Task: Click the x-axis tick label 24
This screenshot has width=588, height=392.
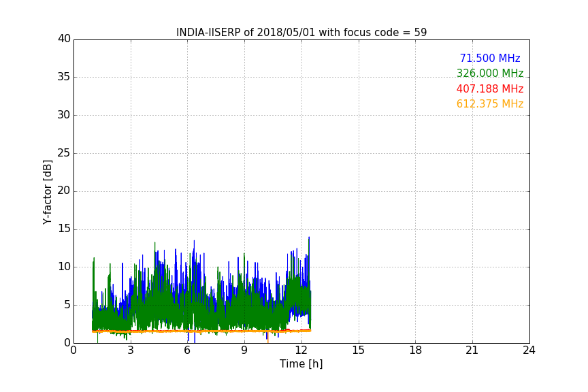Action: (x=529, y=350)
